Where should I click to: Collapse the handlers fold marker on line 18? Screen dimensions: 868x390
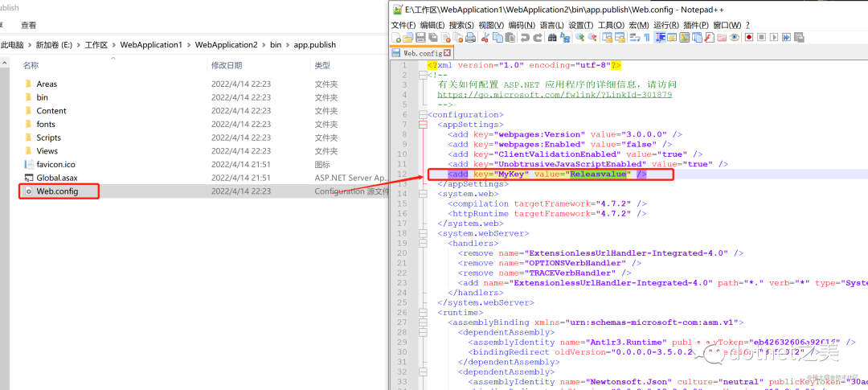(423, 242)
